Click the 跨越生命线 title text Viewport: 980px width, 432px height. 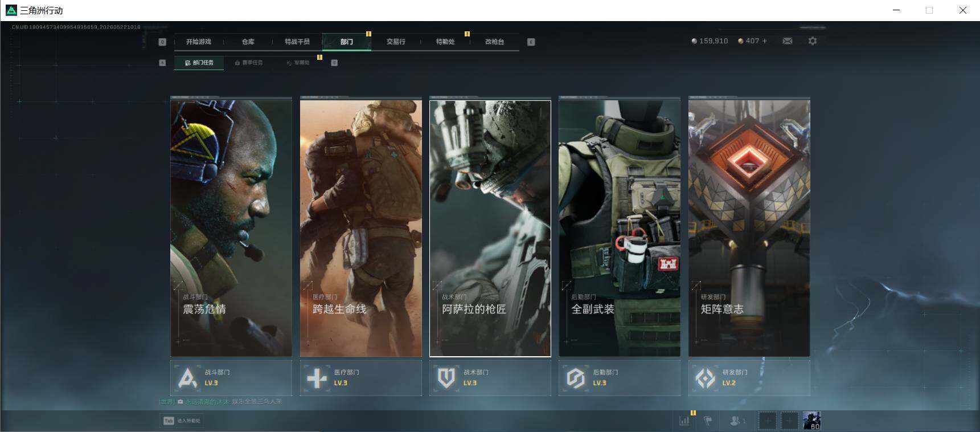pyautogui.click(x=339, y=309)
